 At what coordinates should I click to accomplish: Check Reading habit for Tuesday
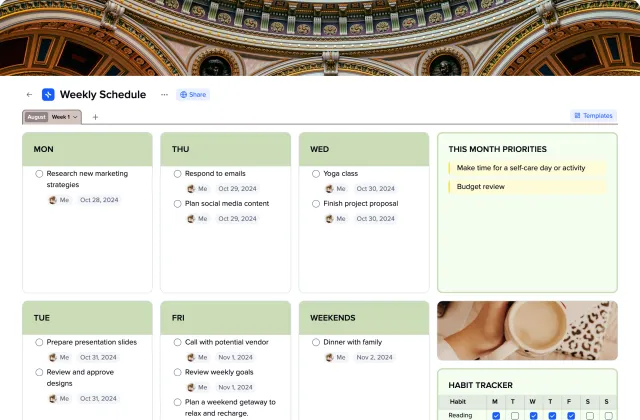point(515,416)
